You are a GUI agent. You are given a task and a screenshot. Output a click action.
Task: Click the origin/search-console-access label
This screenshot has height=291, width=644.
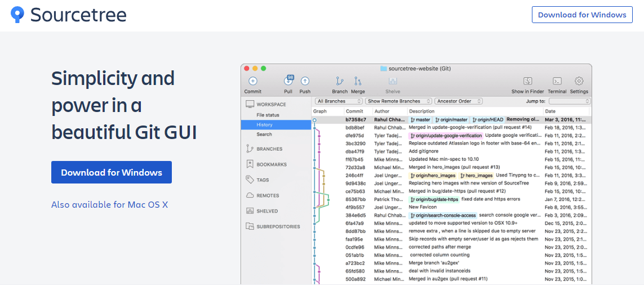(x=443, y=215)
